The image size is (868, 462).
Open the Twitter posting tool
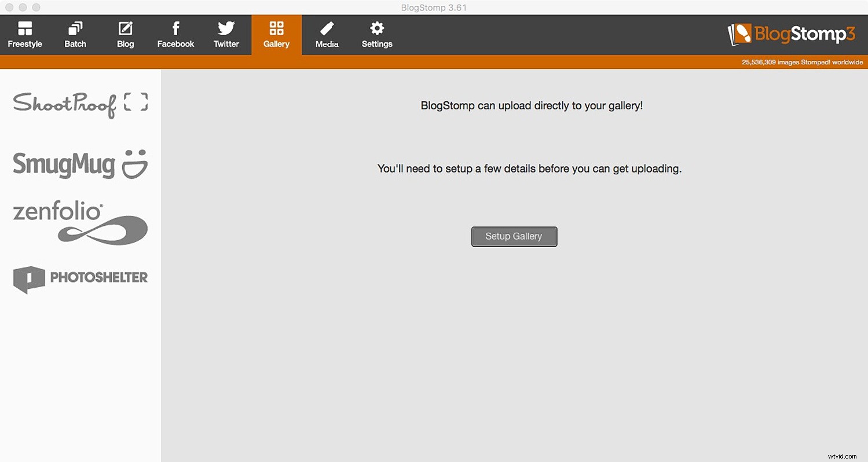coord(226,34)
